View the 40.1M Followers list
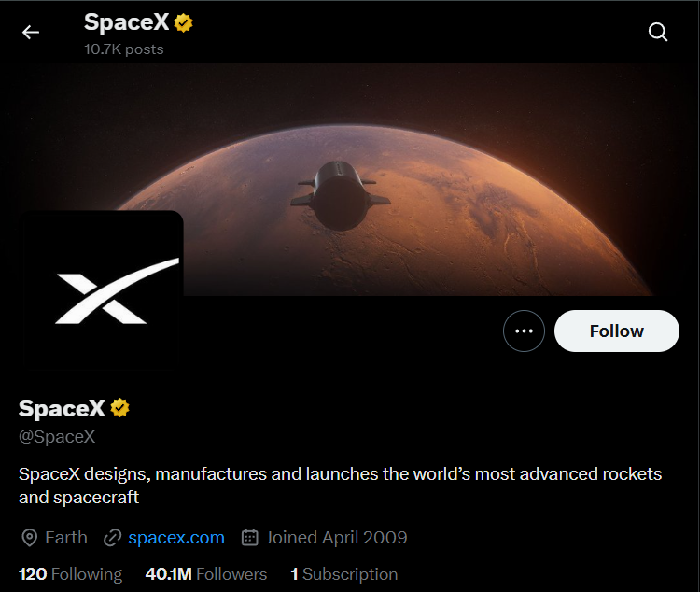This screenshot has height=592, width=700. (x=206, y=574)
